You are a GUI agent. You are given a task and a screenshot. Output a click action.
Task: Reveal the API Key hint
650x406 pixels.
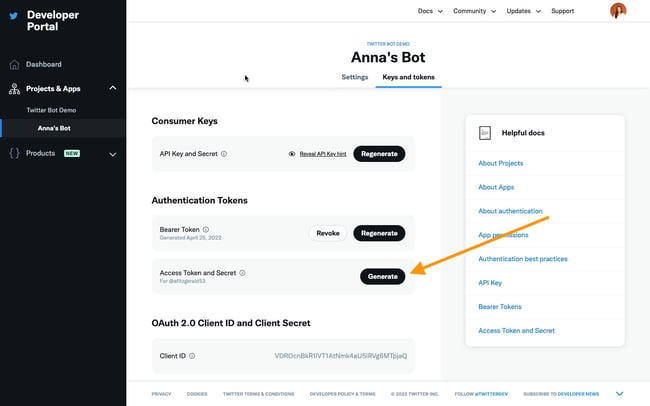click(322, 154)
